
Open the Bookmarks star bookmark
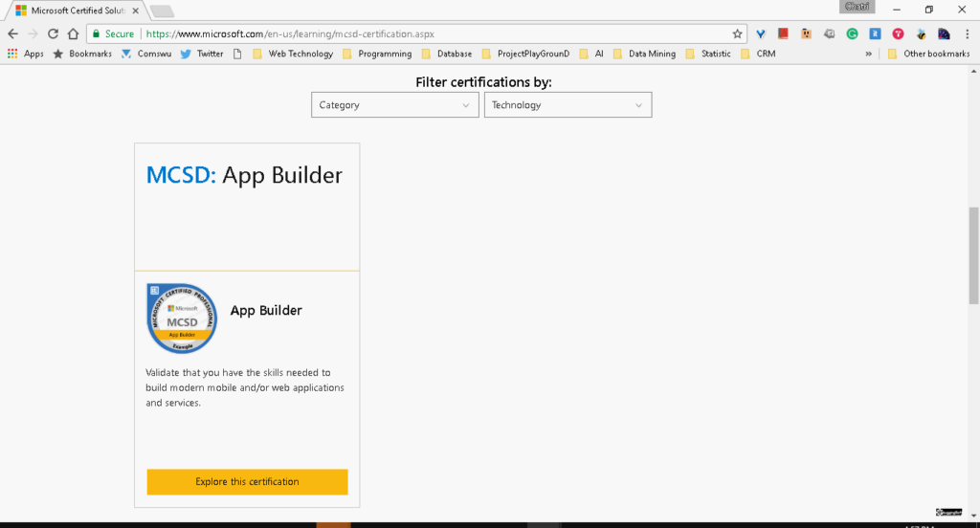(82, 54)
